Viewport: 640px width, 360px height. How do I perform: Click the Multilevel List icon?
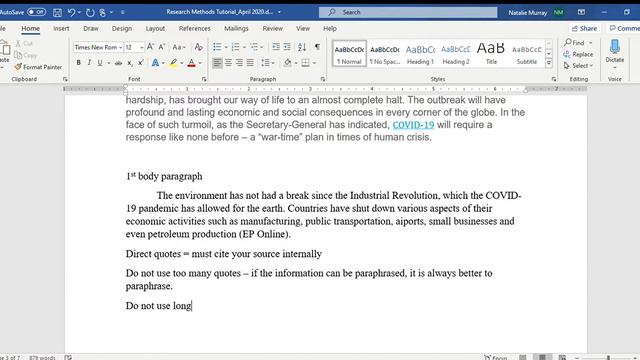pos(254,47)
